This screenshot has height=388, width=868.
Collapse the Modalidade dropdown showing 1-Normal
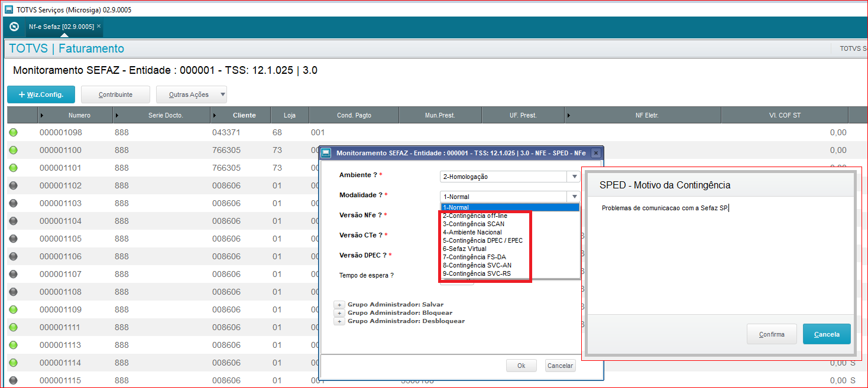click(x=573, y=197)
